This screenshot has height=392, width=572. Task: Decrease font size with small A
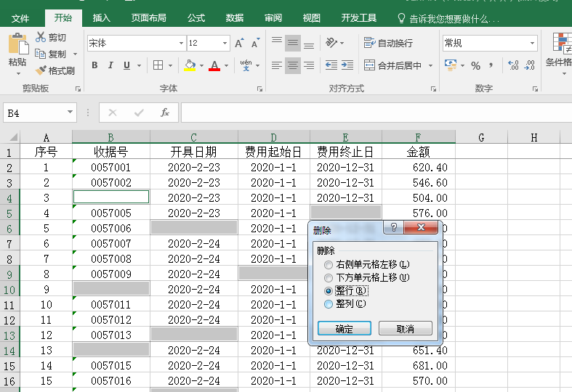pos(256,43)
